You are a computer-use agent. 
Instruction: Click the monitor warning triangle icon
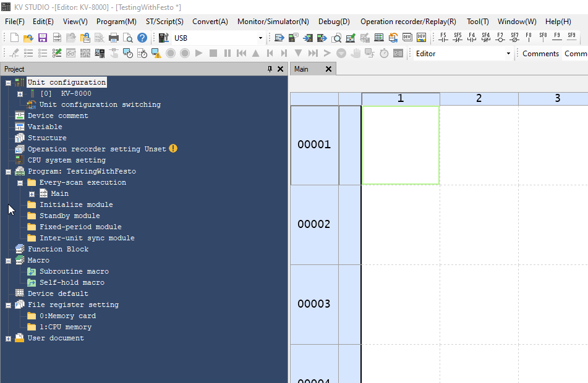[156, 53]
